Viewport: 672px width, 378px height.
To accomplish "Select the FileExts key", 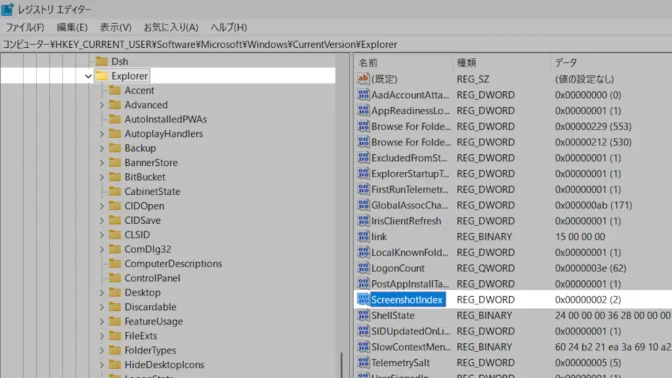I will point(141,336).
